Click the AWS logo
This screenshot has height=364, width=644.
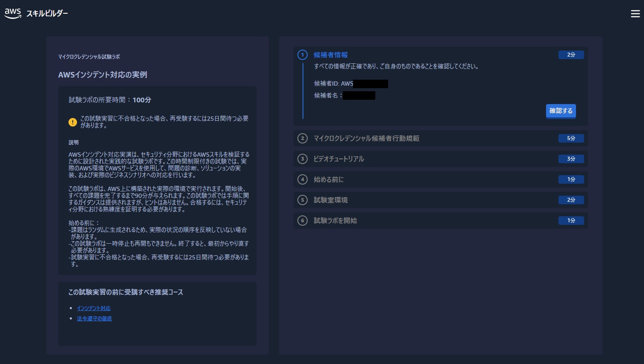click(13, 13)
